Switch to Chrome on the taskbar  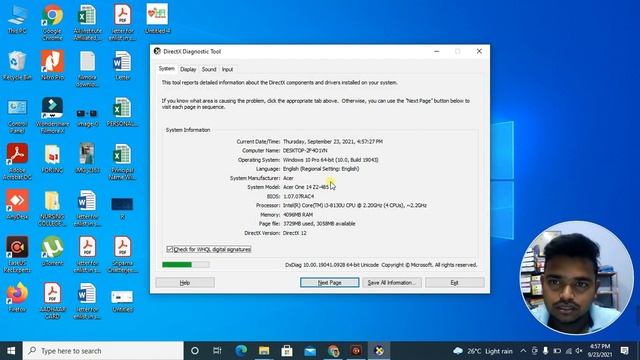click(x=333, y=351)
